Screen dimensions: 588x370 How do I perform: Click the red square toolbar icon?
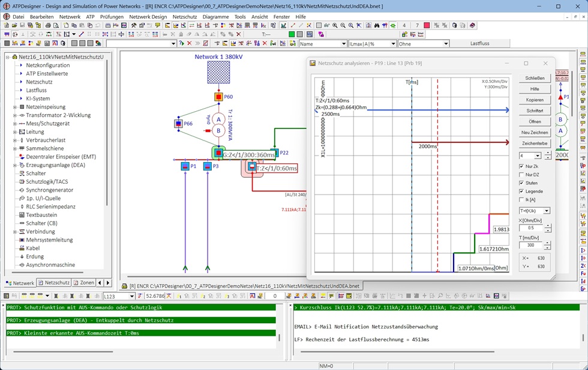click(x=427, y=26)
